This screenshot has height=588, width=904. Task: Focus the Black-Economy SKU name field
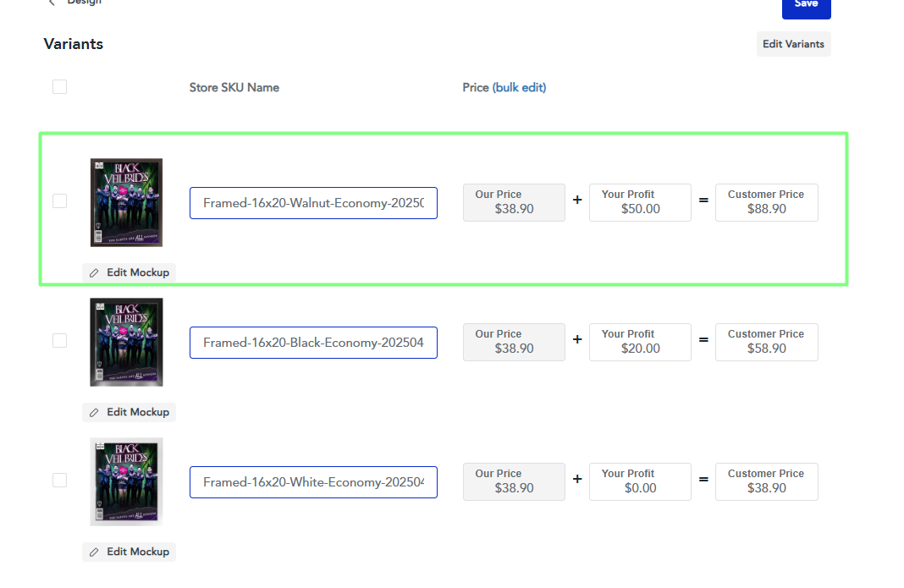point(313,343)
